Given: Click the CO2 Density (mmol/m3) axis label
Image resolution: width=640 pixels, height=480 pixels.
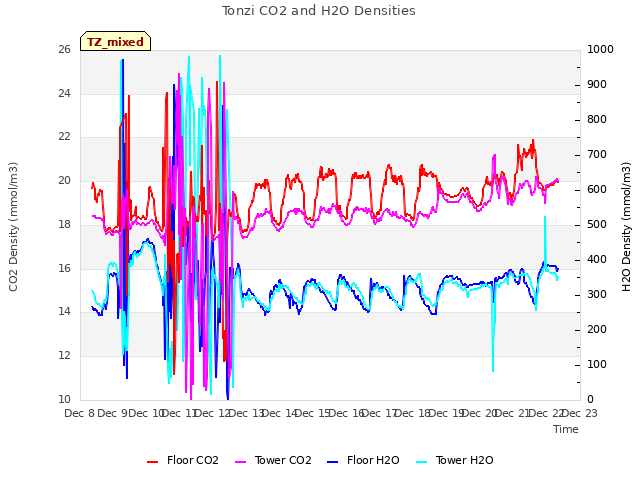Looking at the screenshot, I should pos(13,227).
